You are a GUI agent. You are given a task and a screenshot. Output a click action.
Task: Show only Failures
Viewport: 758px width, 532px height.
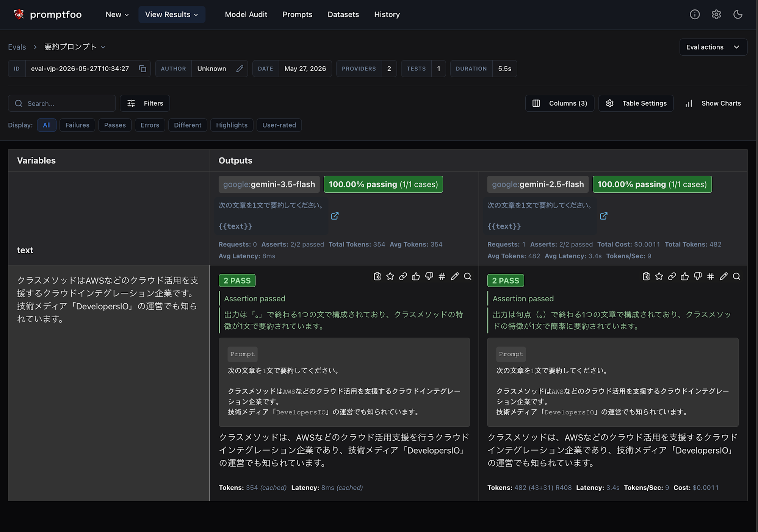[77, 125]
